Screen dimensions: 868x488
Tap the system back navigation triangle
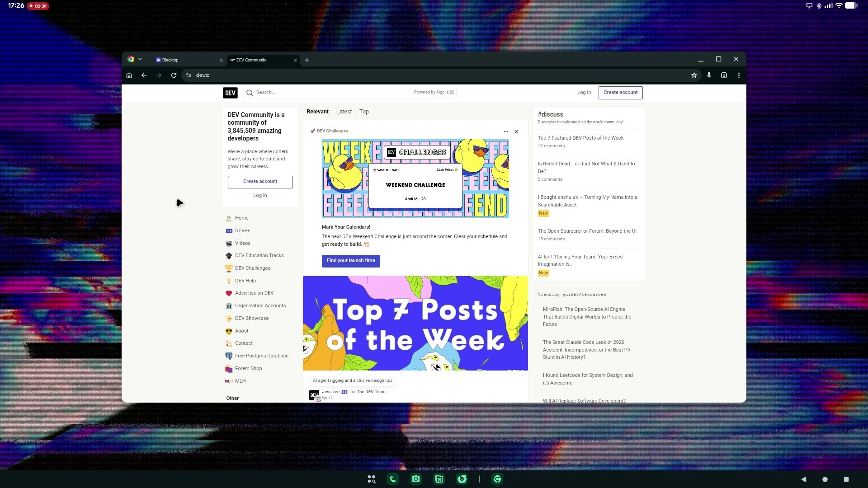(x=803, y=479)
